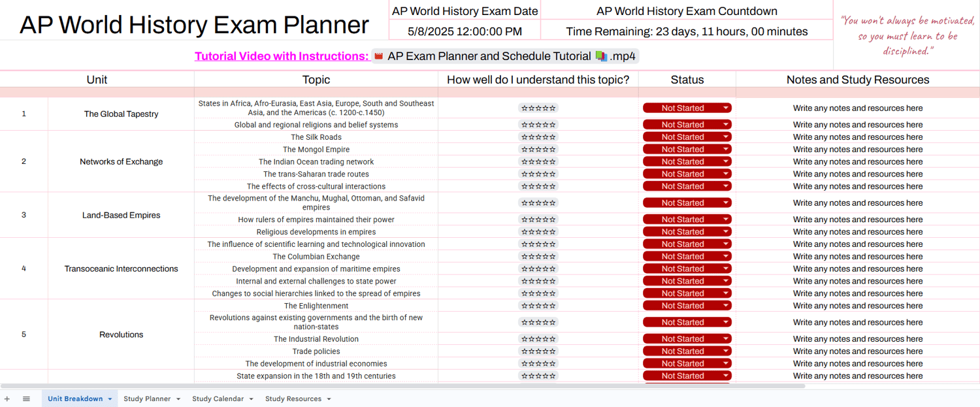The height and width of the screenshot is (407, 980).
Task: Select the AP World History Exam Planner title
Action: pyautogui.click(x=194, y=25)
